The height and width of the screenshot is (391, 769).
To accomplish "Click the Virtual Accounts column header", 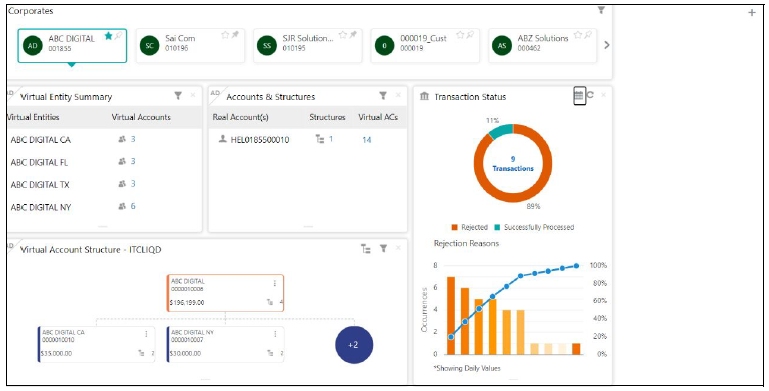I will [x=141, y=117].
